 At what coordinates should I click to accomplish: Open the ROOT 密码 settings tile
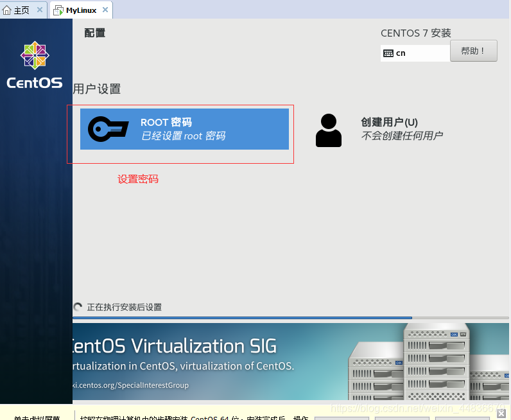[184, 129]
